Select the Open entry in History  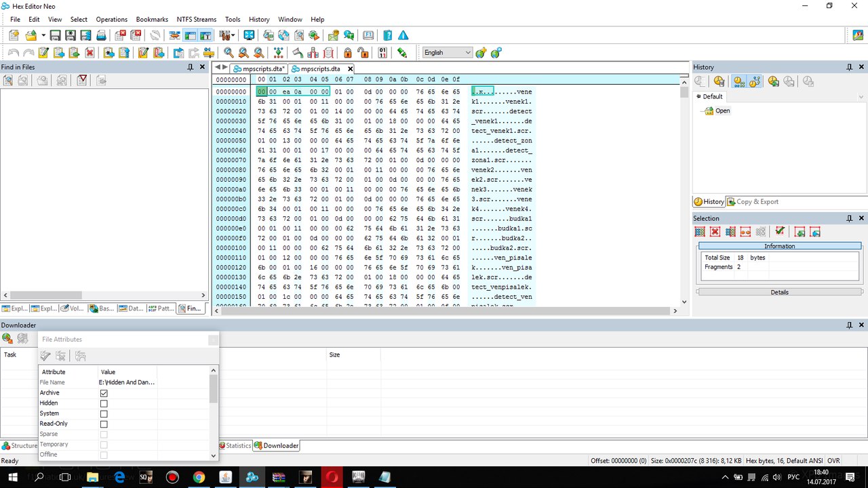coord(722,110)
